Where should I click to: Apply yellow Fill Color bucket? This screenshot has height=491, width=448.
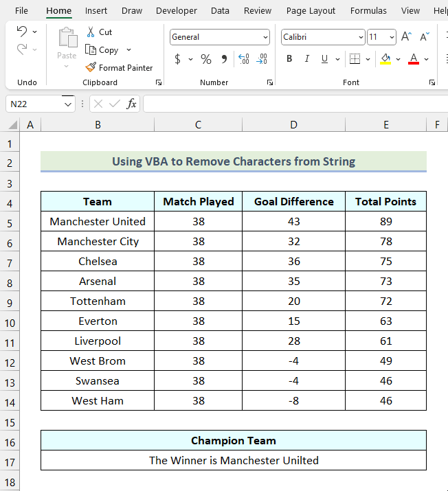click(385, 58)
